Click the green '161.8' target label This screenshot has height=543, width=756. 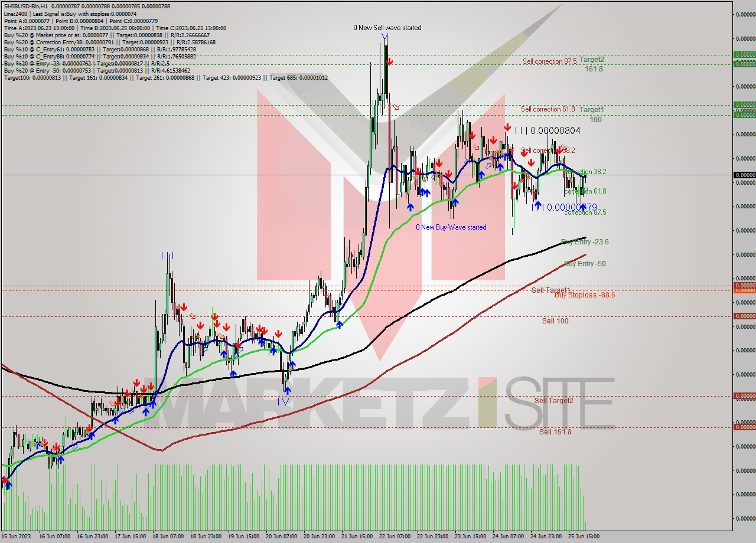click(x=594, y=69)
